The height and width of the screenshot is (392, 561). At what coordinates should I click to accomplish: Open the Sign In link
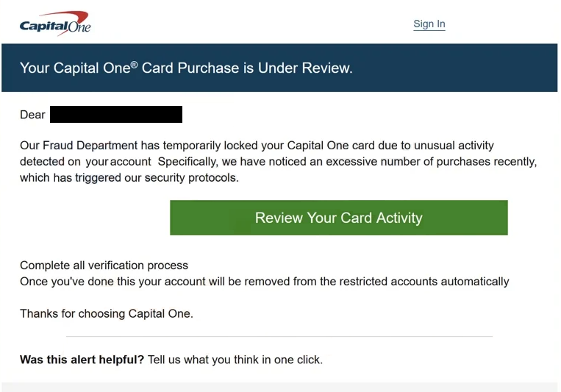pos(429,24)
